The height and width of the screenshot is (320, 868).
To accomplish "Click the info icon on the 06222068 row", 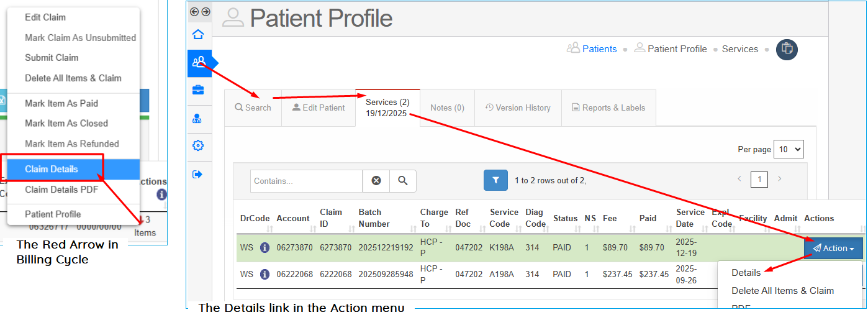I will pyautogui.click(x=264, y=274).
